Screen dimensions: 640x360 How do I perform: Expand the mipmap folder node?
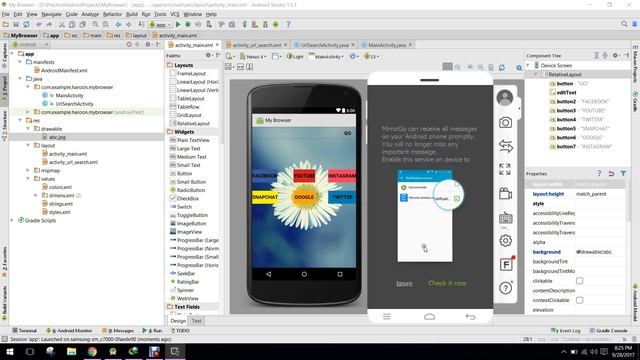pos(28,170)
